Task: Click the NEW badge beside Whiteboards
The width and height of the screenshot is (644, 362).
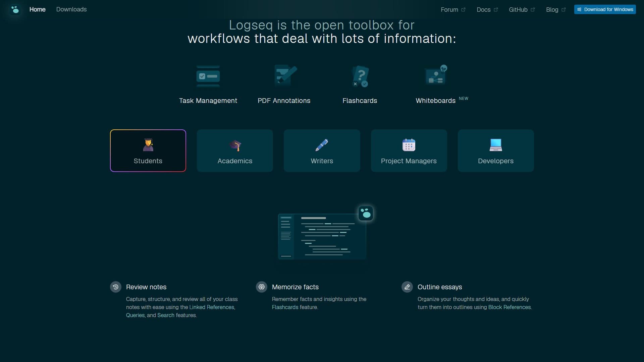Action: tap(463, 99)
